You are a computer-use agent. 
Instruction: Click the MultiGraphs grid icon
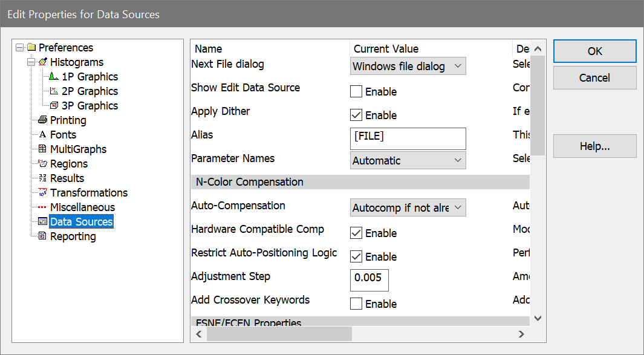(42, 149)
